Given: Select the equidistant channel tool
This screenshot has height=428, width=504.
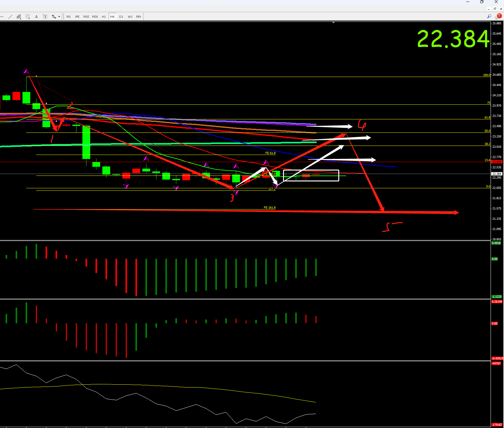Looking at the screenshot, I should click(19, 17).
